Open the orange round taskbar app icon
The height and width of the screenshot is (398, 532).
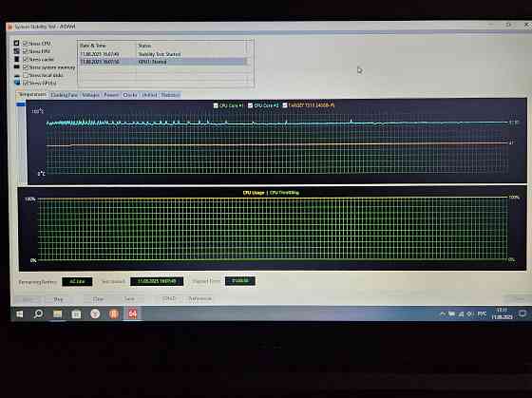coord(114,313)
